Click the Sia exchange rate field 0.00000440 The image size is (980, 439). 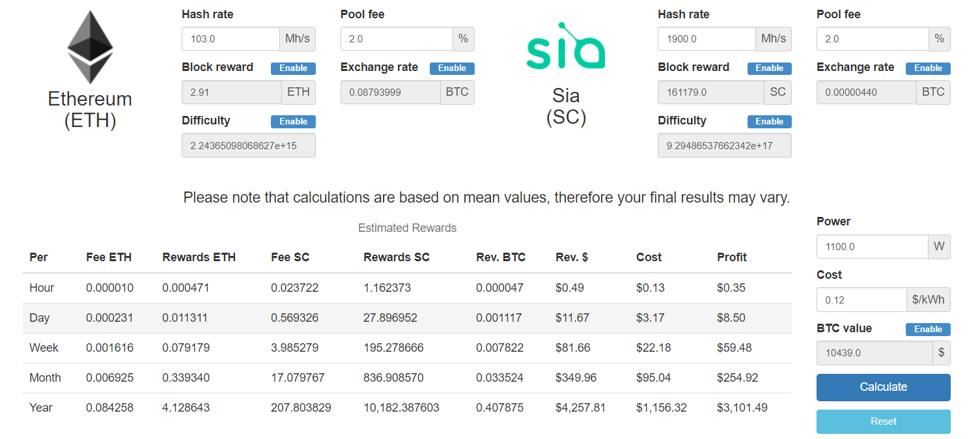[x=867, y=92]
